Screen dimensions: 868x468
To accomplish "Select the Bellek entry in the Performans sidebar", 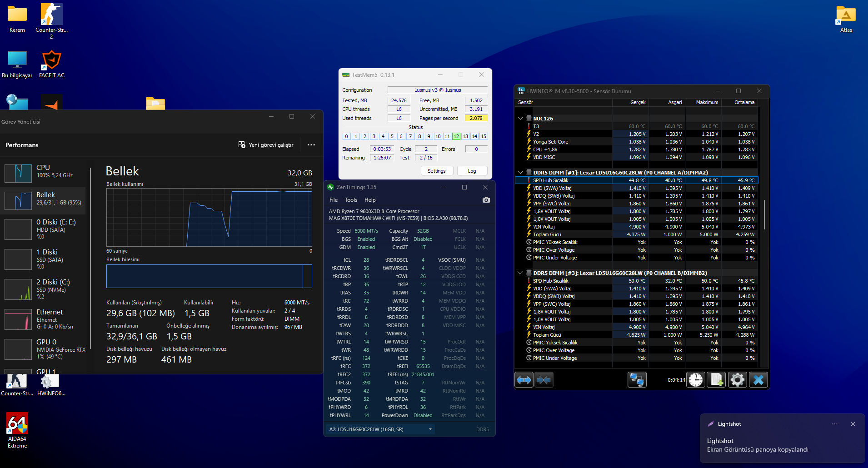I will tap(44, 200).
